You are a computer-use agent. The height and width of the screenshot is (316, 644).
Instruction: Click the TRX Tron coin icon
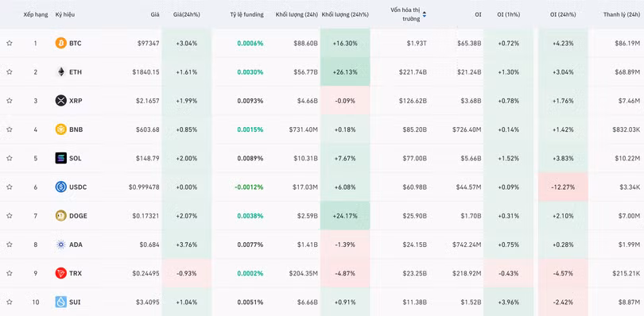click(60, 273)
